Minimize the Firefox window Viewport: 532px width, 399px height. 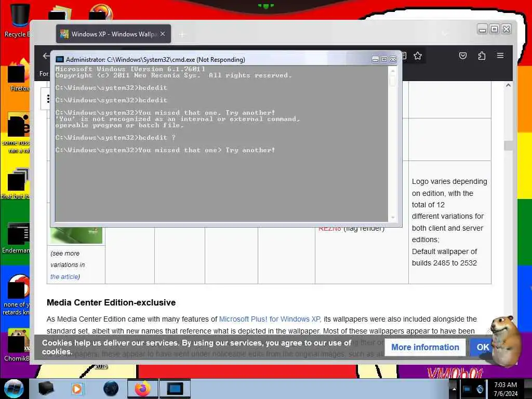click(482, 30)
